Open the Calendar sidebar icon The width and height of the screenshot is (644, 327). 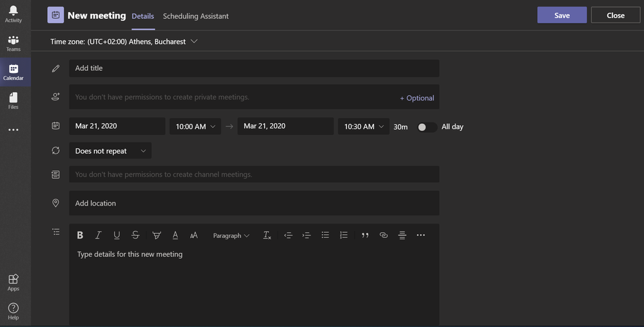(13, 72)
